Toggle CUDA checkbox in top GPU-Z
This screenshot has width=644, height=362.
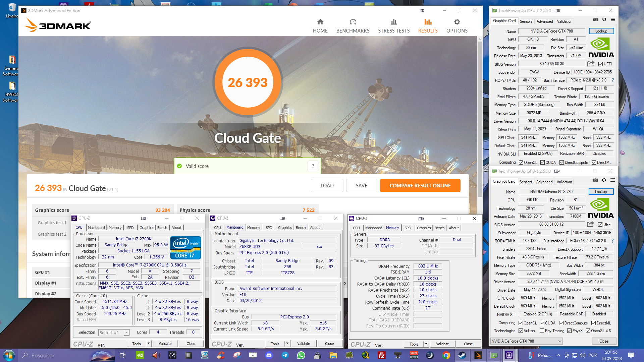click(x=542, y=163)
